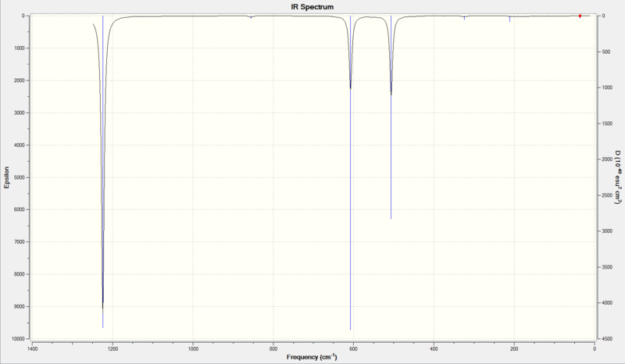This screenshot has height=364, width=625.
Task: Click the 800 tick on the frequency axis
Action: click(273, 349)
